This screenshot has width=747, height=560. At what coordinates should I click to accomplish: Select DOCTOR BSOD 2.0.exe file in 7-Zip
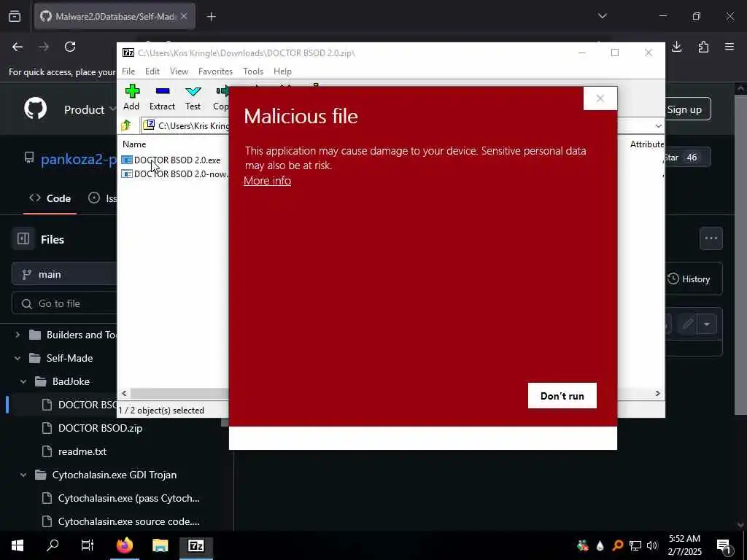click(171, 160)
